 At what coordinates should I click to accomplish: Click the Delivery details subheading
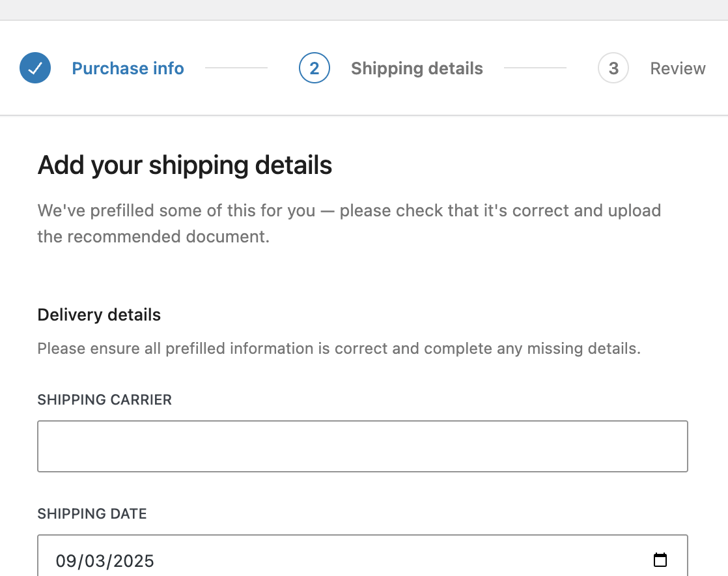pyautogui.click(x=99, y=315)
